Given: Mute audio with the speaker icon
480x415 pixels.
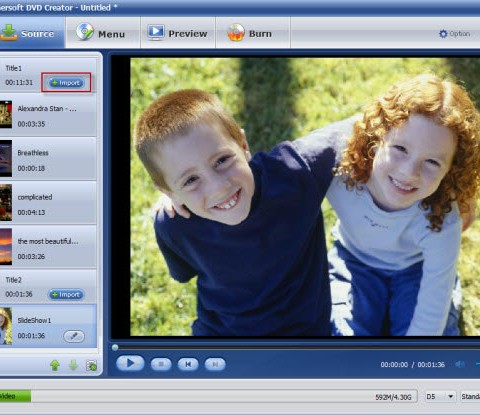Looking at the screenshot, I should click(460, 364).
